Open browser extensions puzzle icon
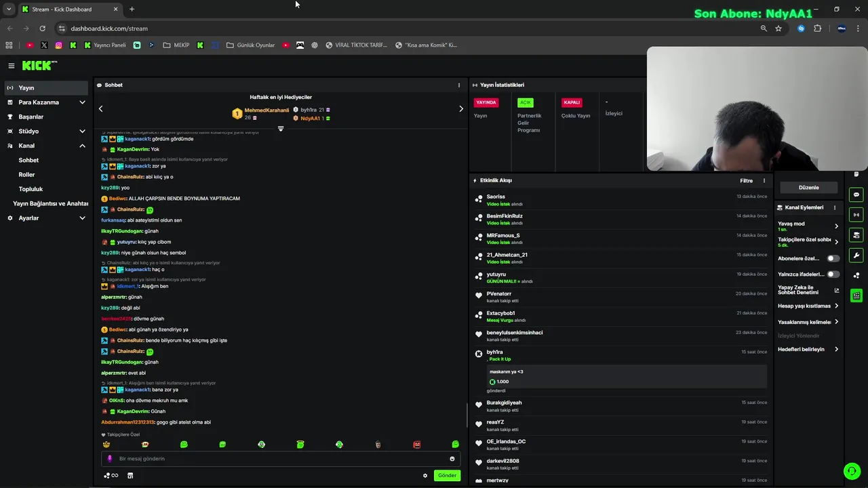 tap(817, 28)
